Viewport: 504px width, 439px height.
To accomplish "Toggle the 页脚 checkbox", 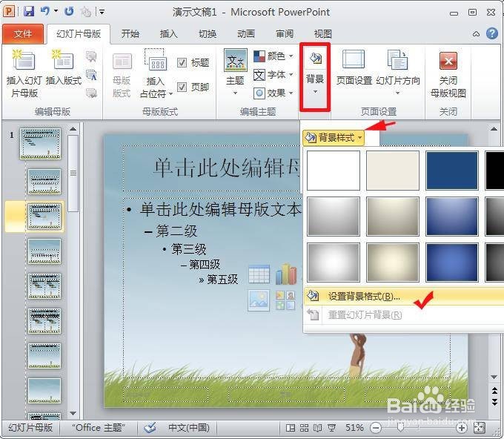I will pos(182,87).
